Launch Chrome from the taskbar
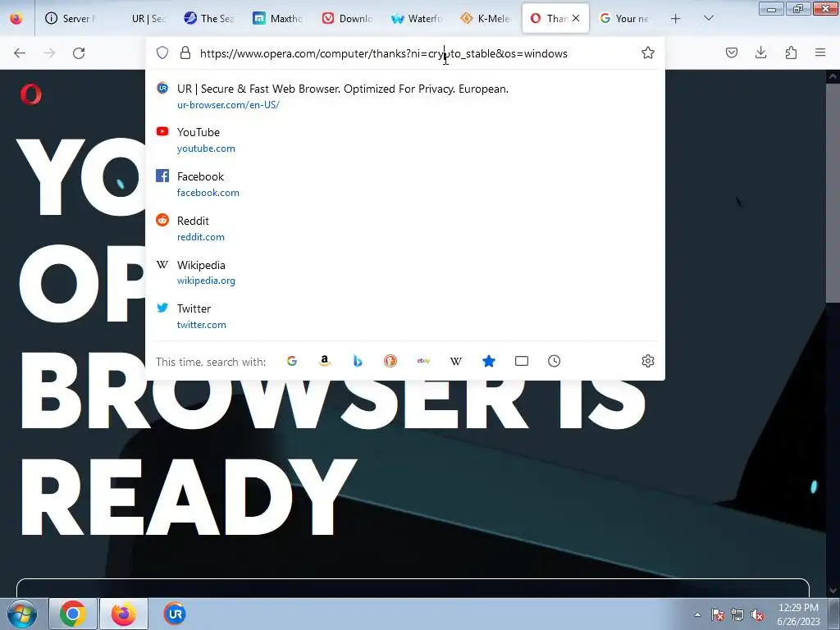The image size is (840, 630). (73, 614)
